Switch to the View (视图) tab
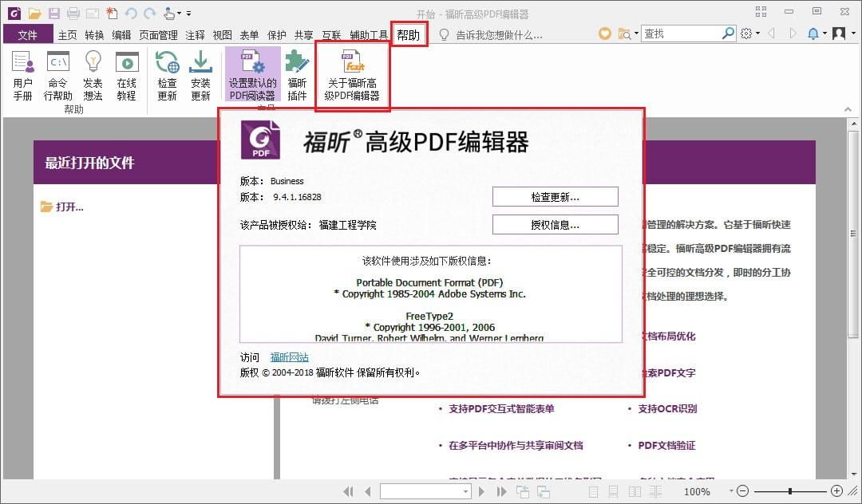This screenshot has width=862, height=504. (x=222, y=35)
